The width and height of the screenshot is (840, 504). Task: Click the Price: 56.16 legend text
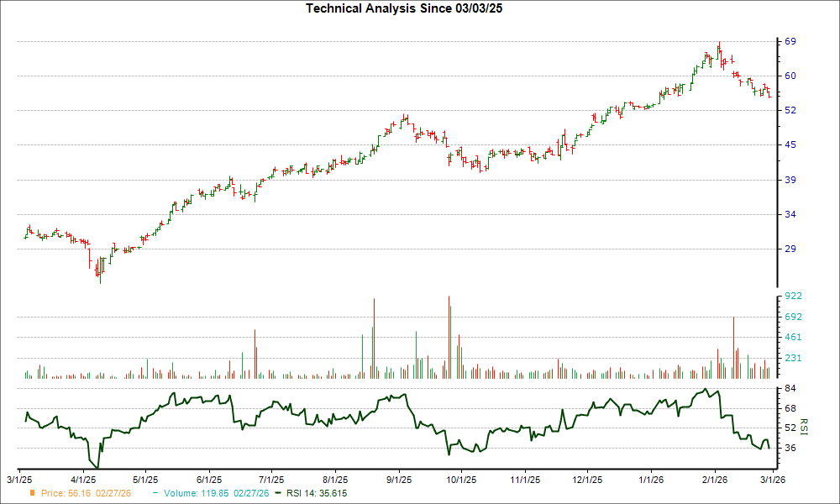[x=66, y=494]
